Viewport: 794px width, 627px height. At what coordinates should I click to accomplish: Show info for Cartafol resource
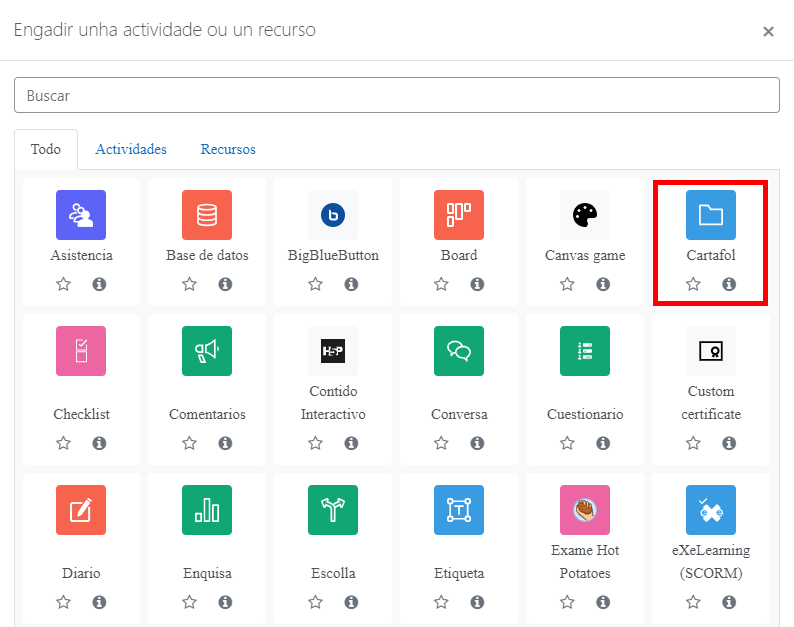point(729,284)
